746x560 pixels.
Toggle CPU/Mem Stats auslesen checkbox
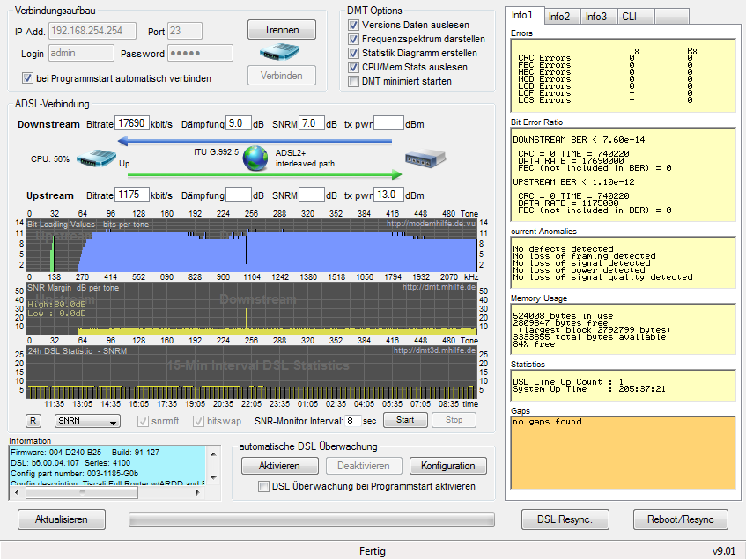tap(353, 67)
